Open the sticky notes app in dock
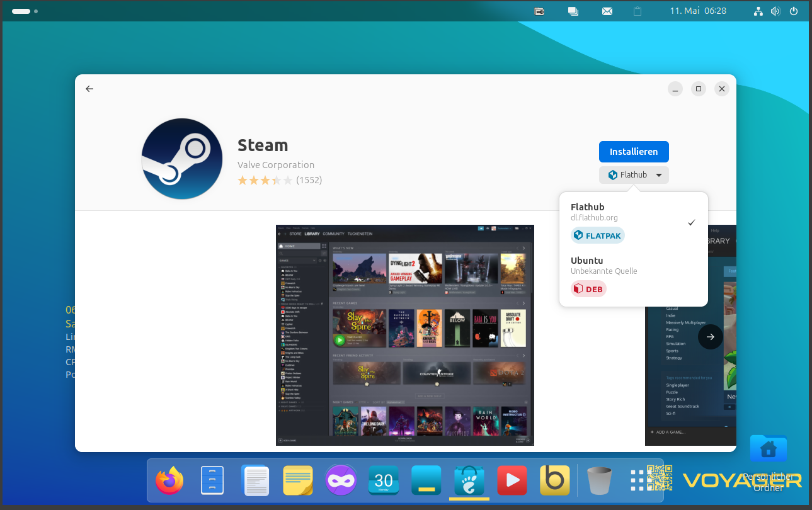 click(x=298, y=481)
